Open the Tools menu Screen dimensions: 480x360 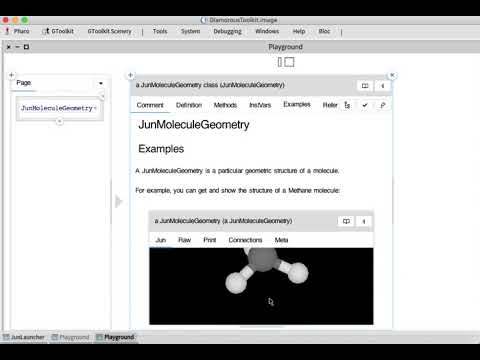coord(160,31)
